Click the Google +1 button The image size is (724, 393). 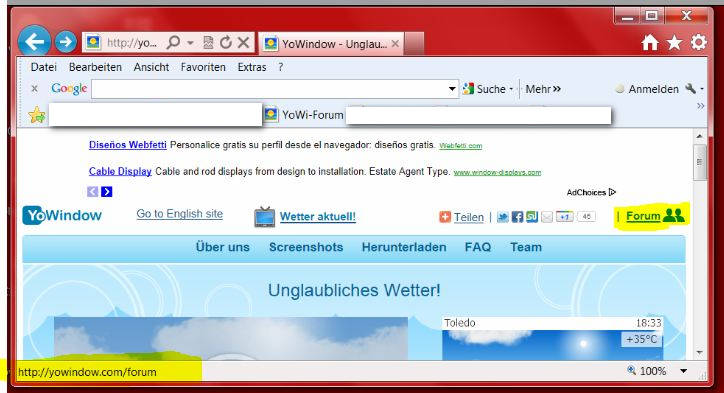(x=564, y=217)
